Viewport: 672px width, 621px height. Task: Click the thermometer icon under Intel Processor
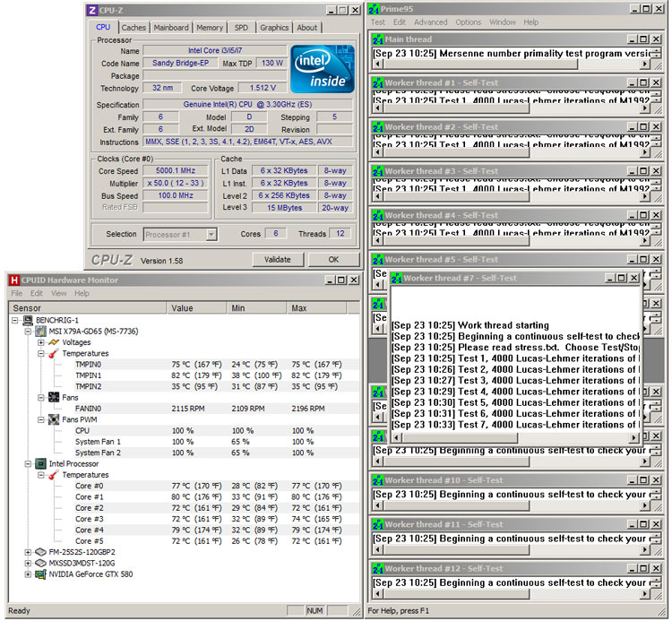[x=53, y=475]
